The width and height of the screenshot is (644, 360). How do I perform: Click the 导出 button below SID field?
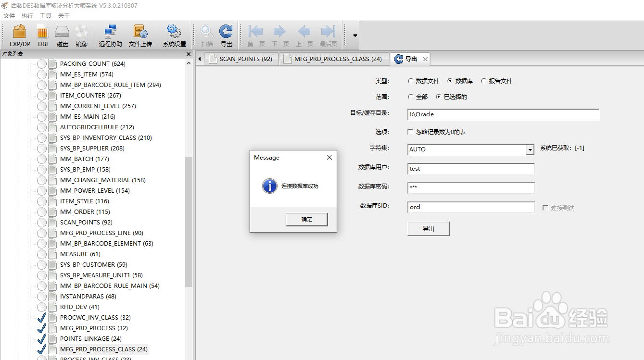(x=428, y=228)
